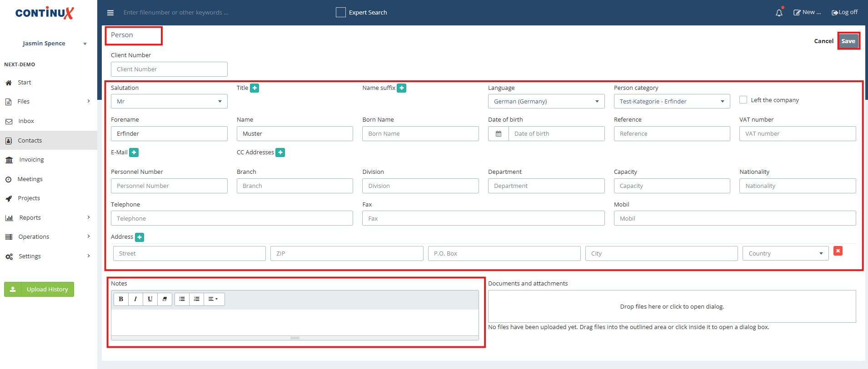The height and width of the screenshot is (369, 868).
Task: Open the notifications bell
Action: pyautogui.click(x=779, y=13)
